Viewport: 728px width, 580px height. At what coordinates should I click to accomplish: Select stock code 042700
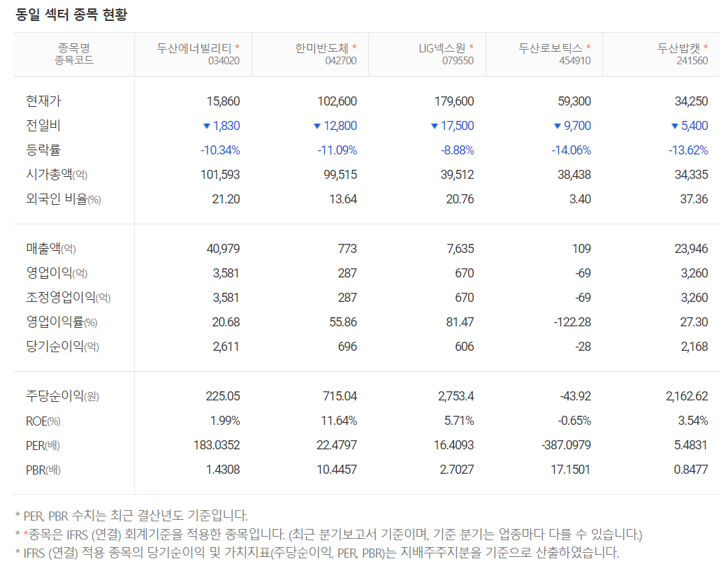pos(341,61)
